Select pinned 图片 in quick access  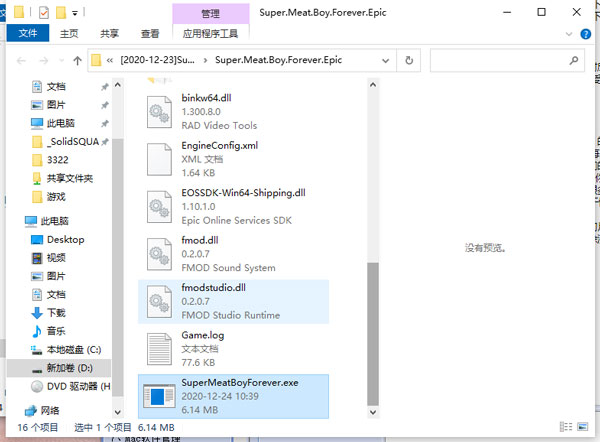click(x=56, y=105)
